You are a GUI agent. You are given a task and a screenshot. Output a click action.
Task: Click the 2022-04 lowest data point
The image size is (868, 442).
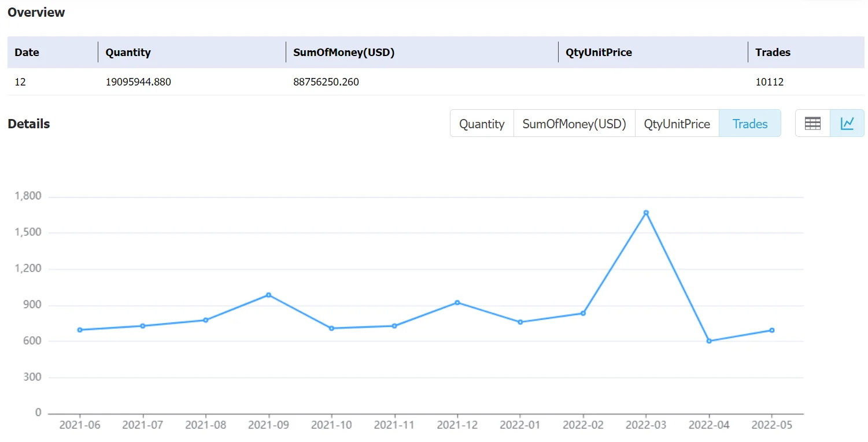click(709, 341)
